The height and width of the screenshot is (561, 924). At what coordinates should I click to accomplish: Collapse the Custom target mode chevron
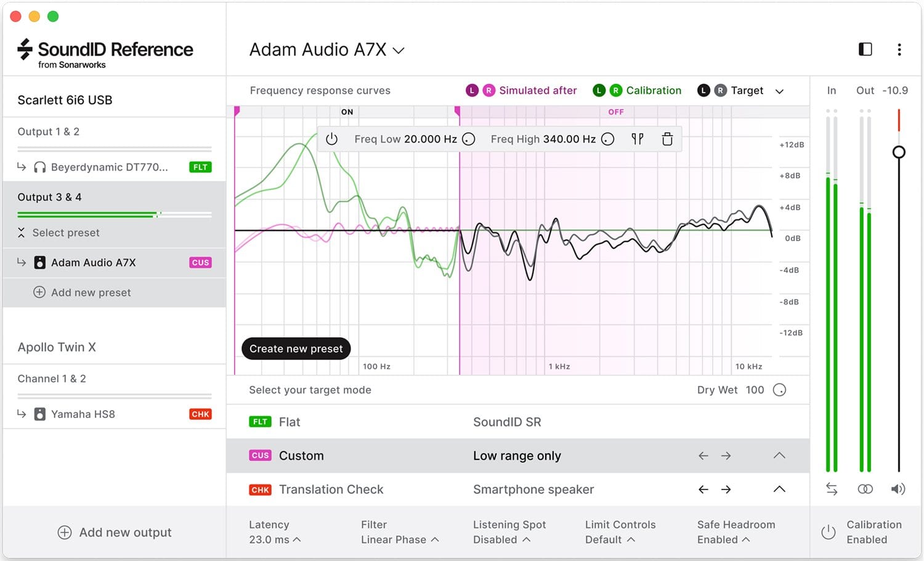tap(779, 456)
